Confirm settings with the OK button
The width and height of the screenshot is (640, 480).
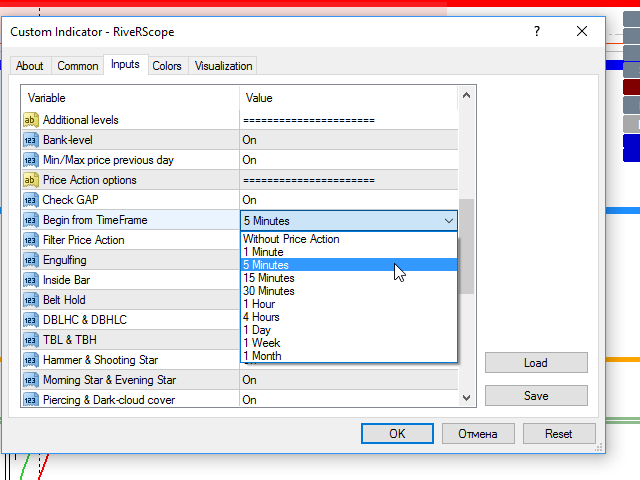click(397, 434)
